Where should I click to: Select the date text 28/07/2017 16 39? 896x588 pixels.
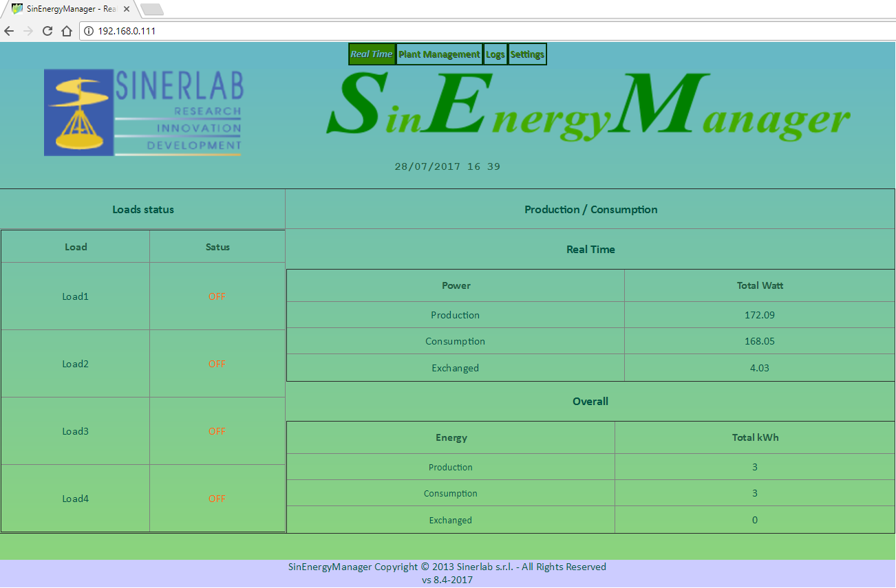tap(447, 166)
